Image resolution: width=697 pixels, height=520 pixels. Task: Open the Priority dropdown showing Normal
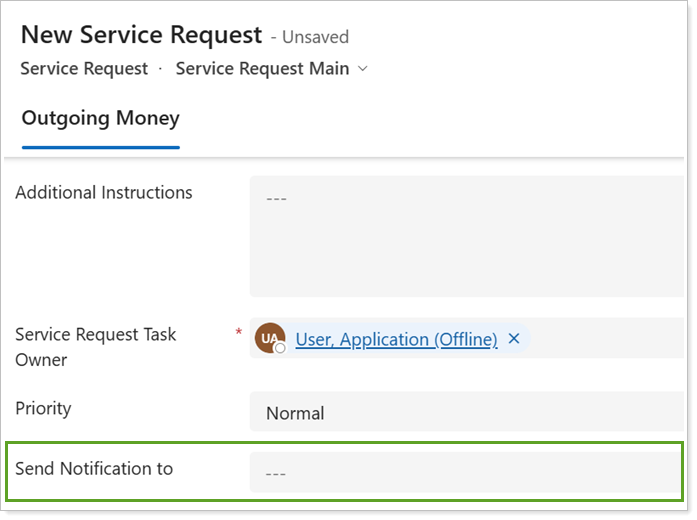coord(466,413)
